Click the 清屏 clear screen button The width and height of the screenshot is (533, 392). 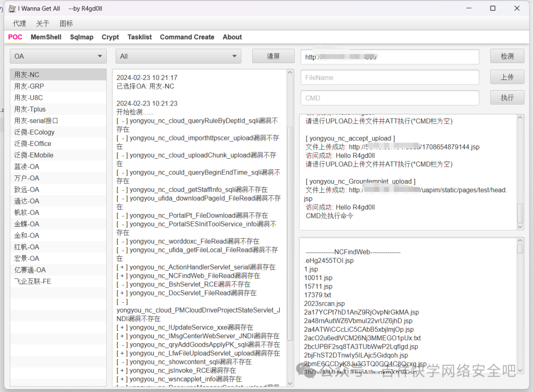tap(273, 56)
